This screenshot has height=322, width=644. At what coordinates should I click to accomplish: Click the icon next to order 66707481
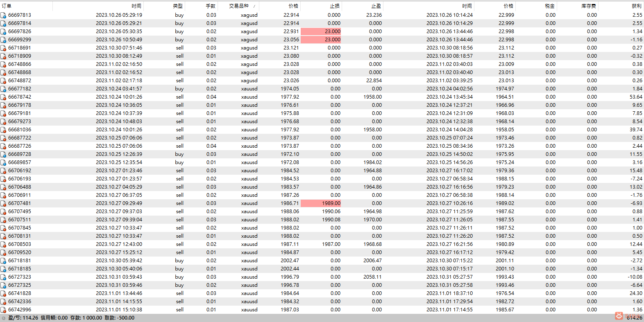[3, 203]
